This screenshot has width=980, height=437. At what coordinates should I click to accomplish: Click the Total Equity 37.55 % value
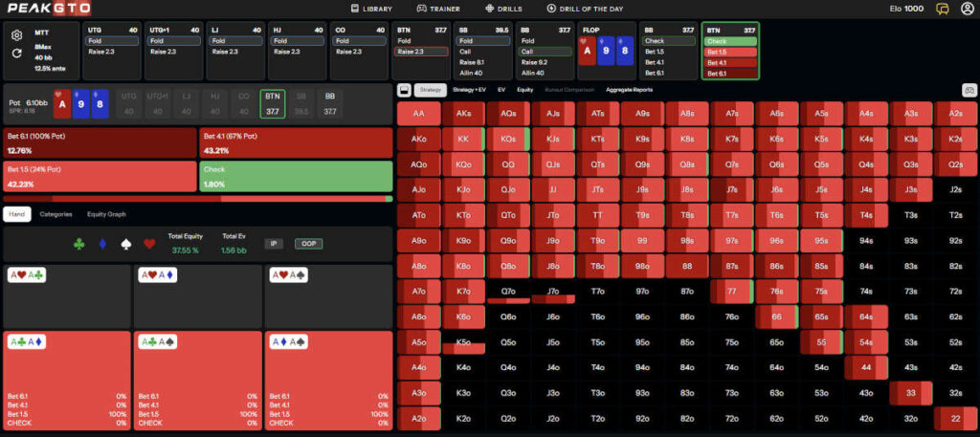[185, 251]
